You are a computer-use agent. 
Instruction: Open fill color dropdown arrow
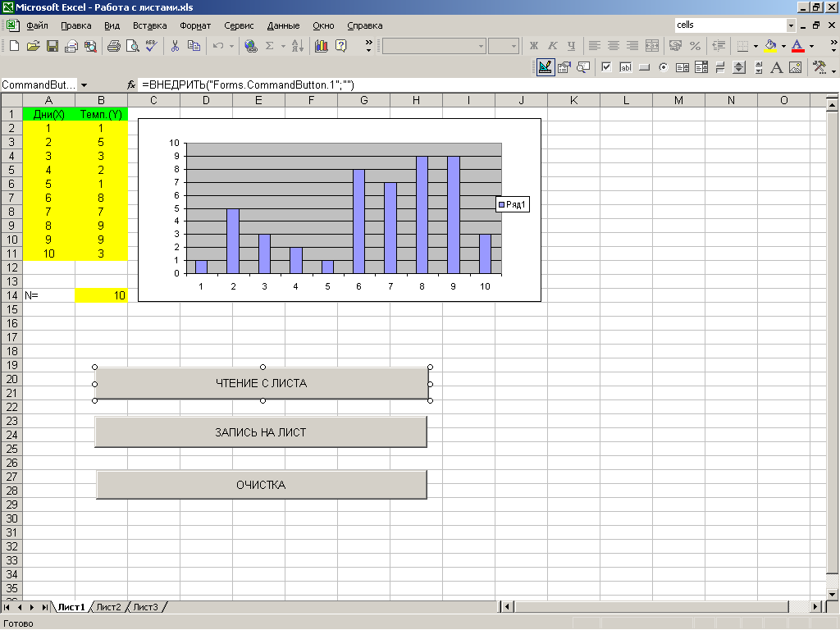point(783,46)
